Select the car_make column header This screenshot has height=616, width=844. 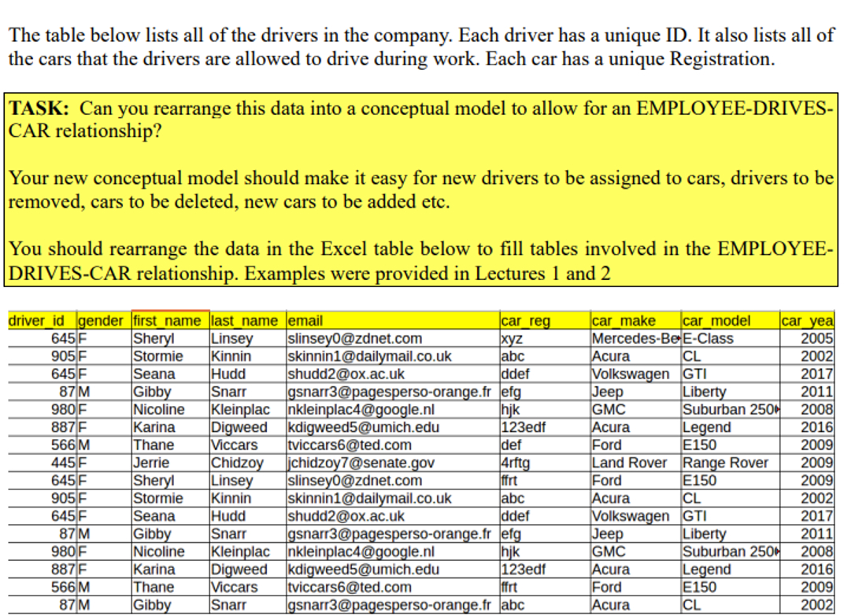(616, 320)
